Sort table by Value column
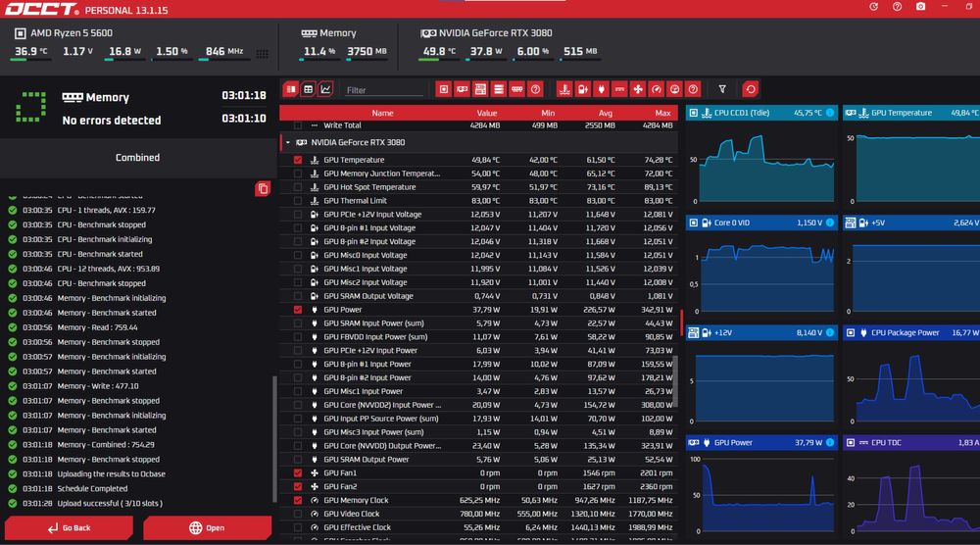The width and height of the screenshot is (980, 545). click(x=487, y=113)
